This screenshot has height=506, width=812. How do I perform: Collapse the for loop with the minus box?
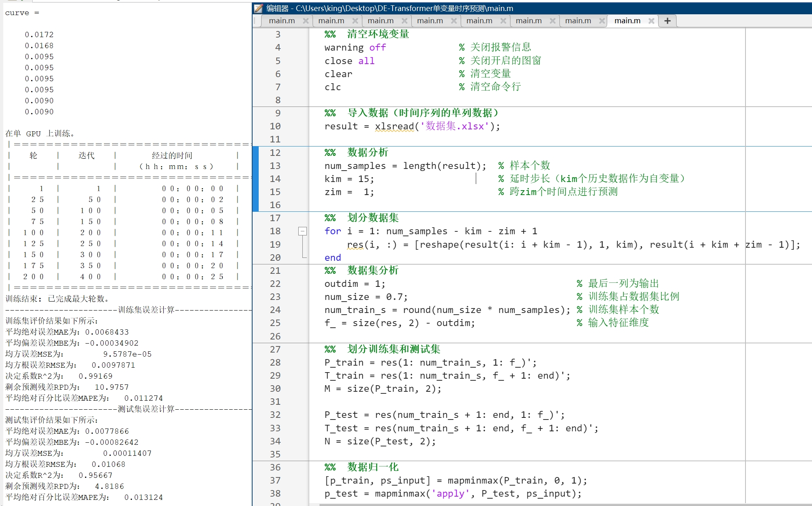point(302,231)
